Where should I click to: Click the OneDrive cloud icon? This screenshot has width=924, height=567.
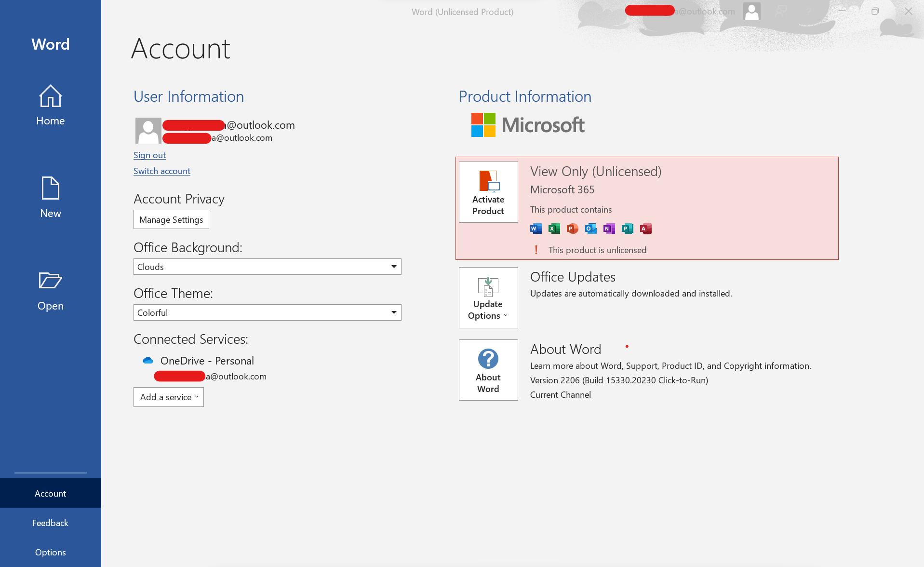pyautogui.click(x=147, y=360)
